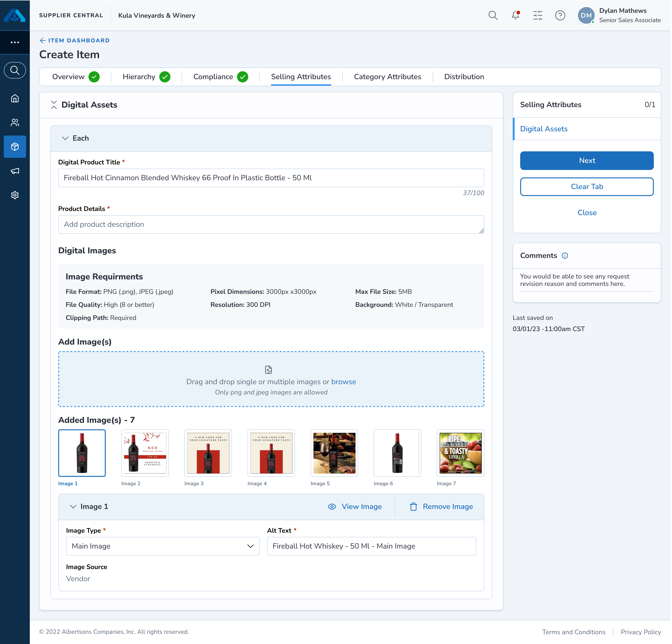The width and height of the screenshot is (672, 644).
Task: Select the Image 1 thumbnail
Action: point(82,453)
